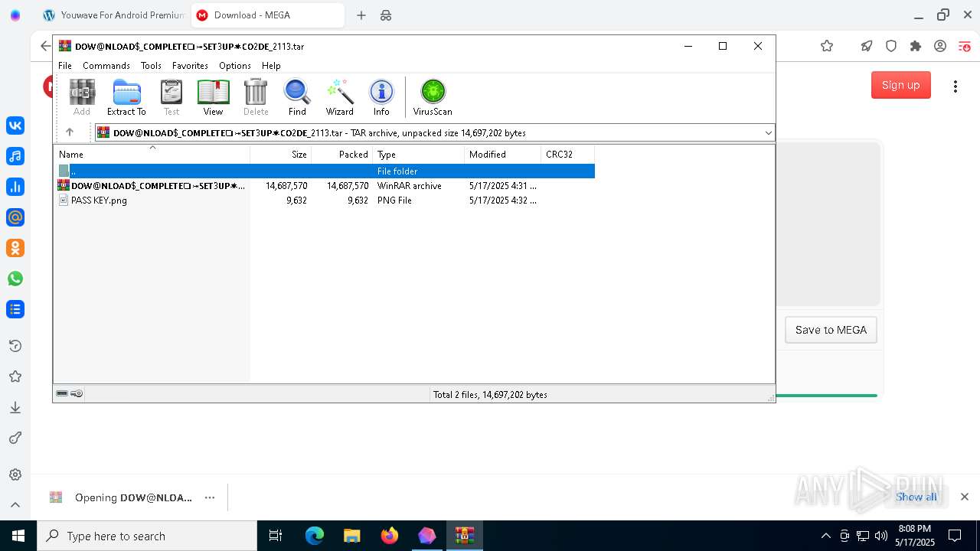980x551 pixels.
Task: Sort by Size column header
Action: point(281,155)
